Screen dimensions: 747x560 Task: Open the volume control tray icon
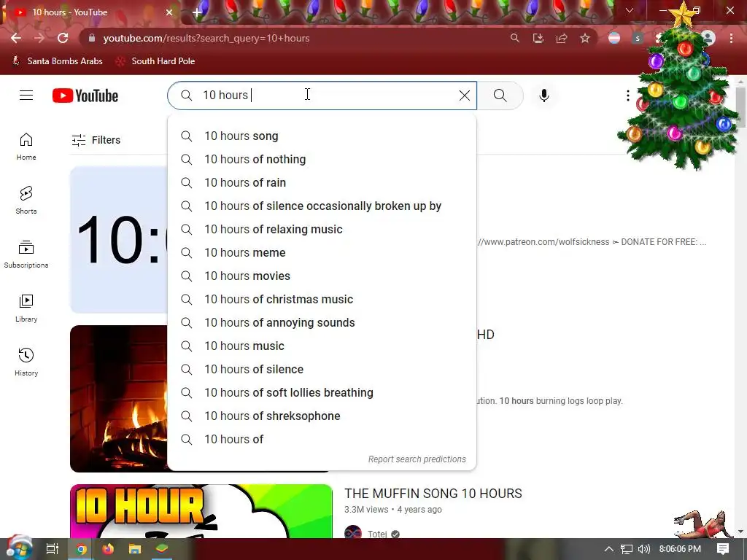click(643, 549)
